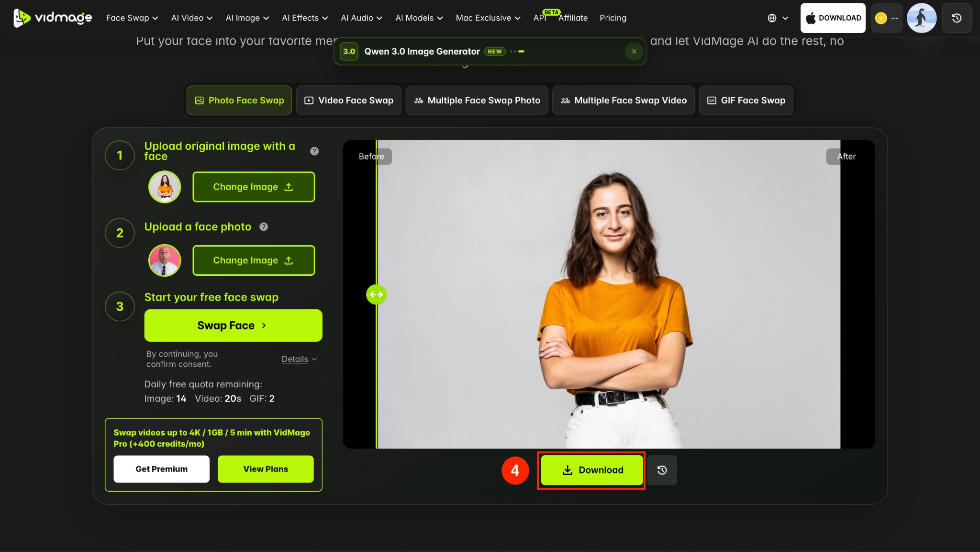Open the globe language selector
The height and width of the screenshot is (552, 980).
click(x=778, y=18)
